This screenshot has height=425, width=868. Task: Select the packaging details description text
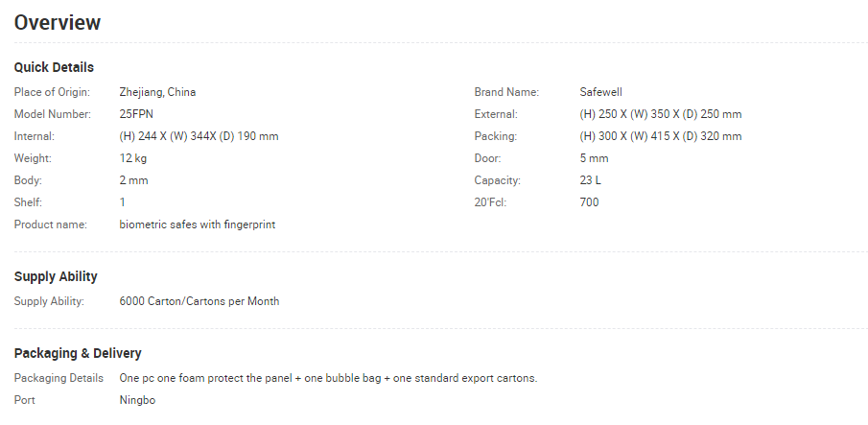point(328,379)
